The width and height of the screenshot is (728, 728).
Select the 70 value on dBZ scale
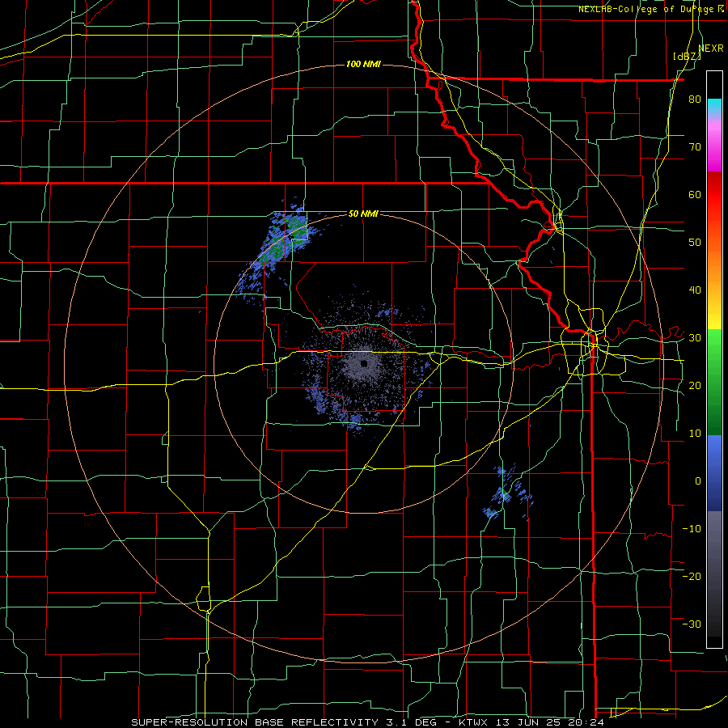(x=695, y=147)
